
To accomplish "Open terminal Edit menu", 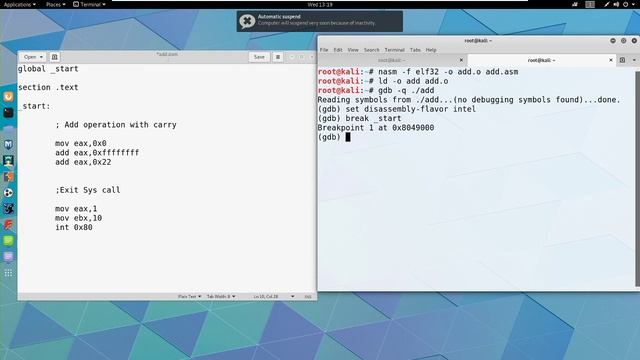I will 338,50.
